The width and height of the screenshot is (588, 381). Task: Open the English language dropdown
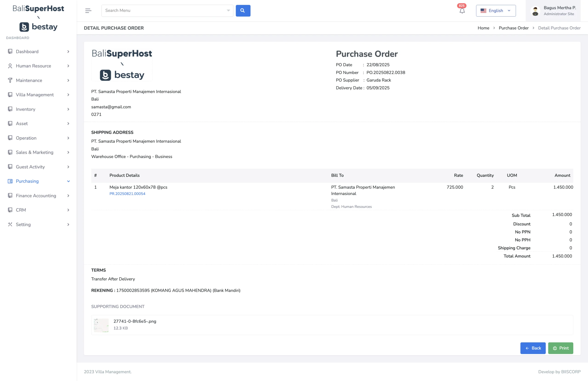pos(496,11)
